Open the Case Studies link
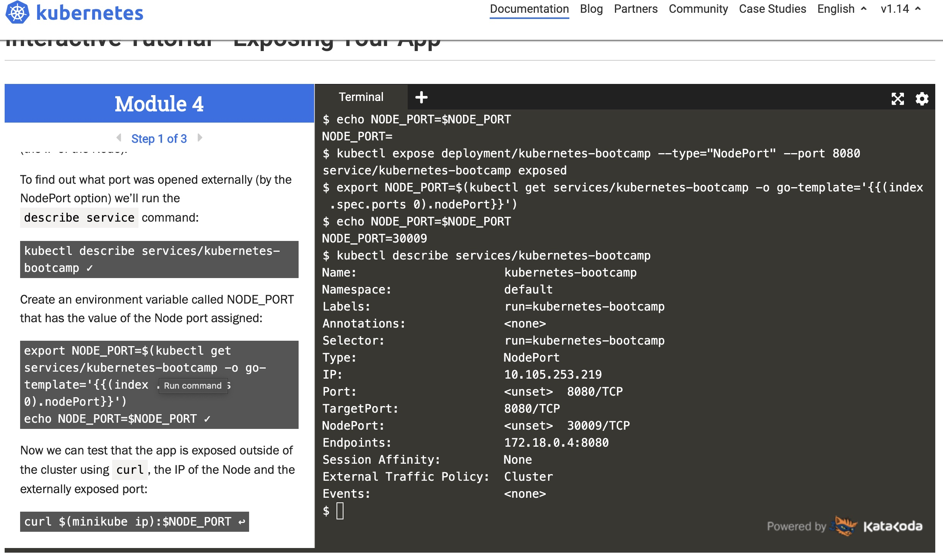Screen dimensions: 943x560 click(772, 9)
